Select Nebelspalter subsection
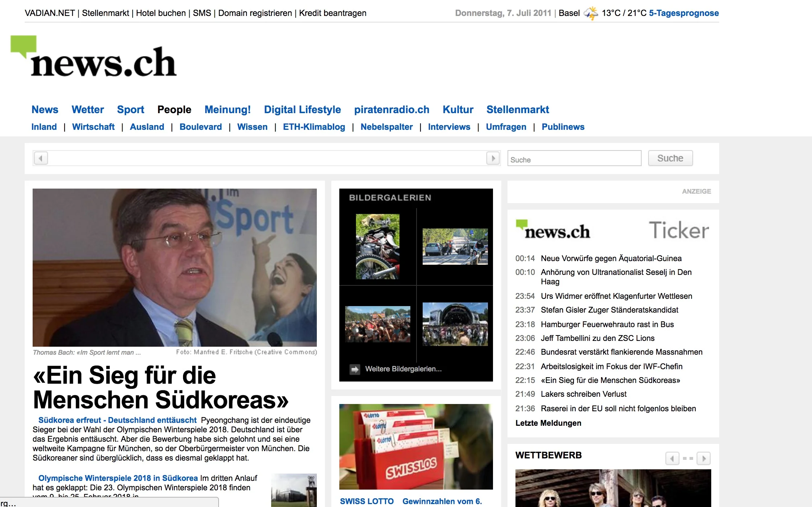Screen dimensions: 812x507 point(387,127)
